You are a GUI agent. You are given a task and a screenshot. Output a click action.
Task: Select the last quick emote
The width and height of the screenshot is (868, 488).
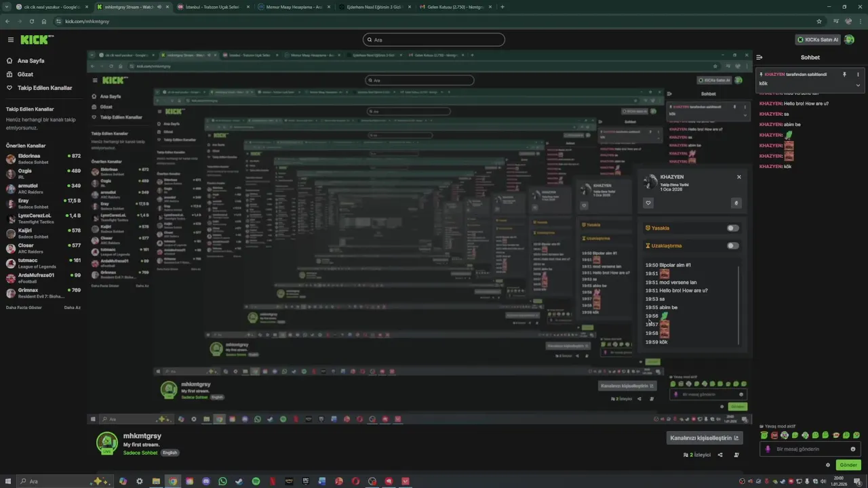click(856, 435)
